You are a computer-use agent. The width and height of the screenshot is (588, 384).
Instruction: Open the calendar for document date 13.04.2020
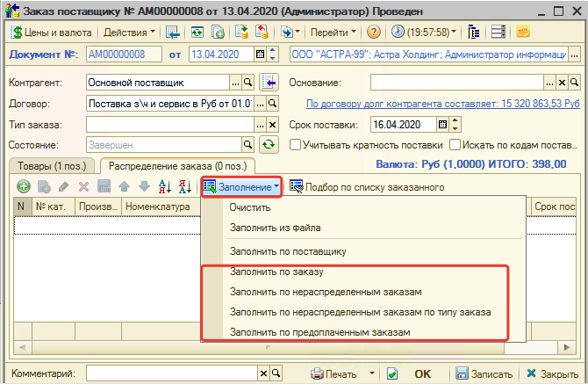260,54
